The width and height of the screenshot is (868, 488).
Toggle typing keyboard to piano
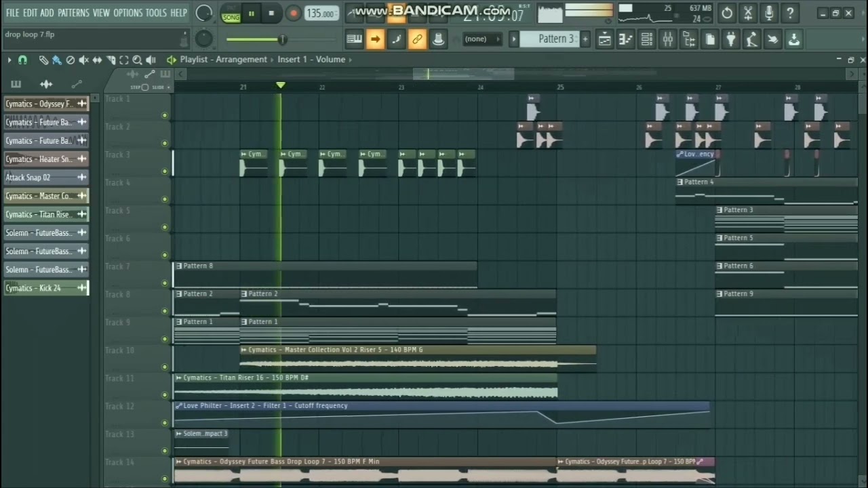point(354,39)
